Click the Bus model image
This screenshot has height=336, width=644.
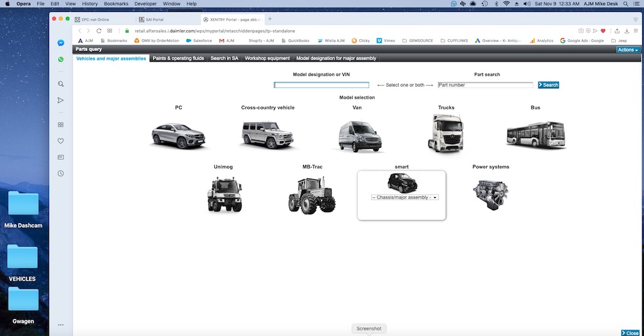(x=535, y=135)
